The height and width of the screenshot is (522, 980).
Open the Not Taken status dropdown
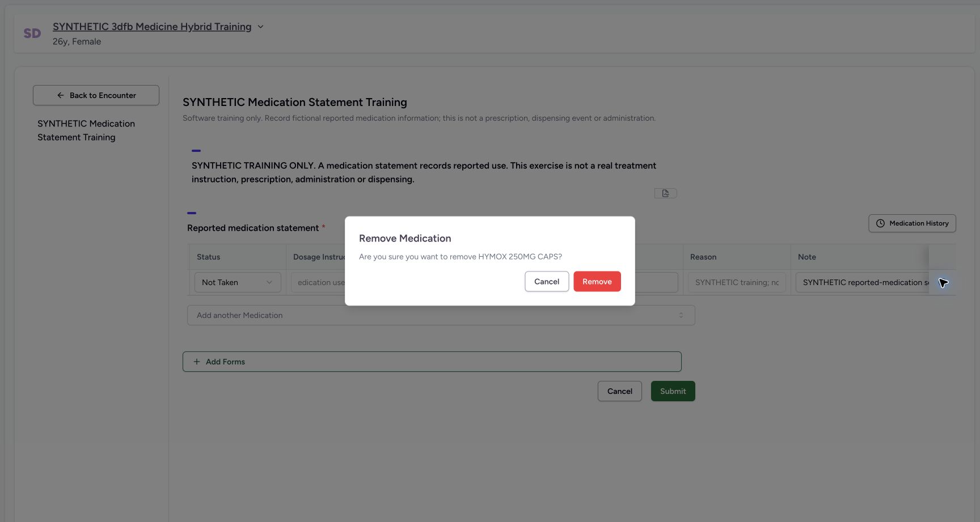238,282
